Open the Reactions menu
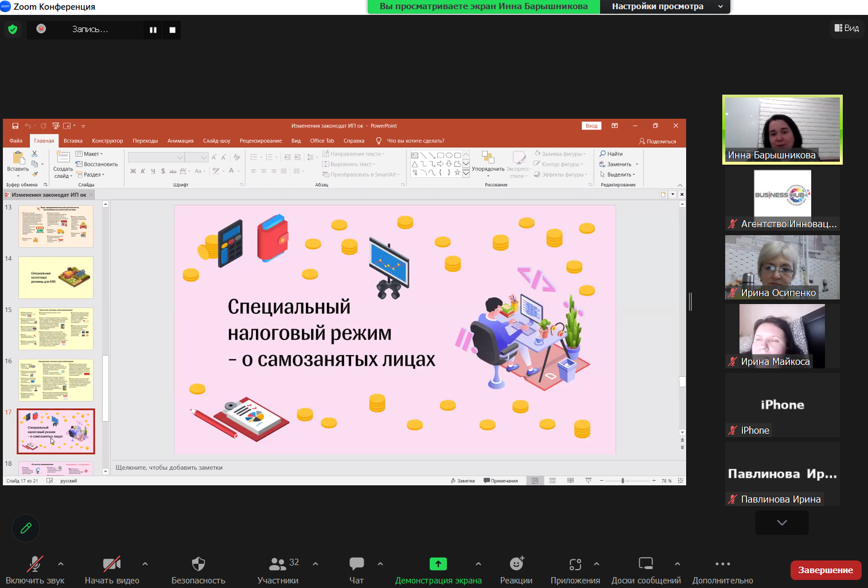Screen dimensions: 868x588 point(516,570)
